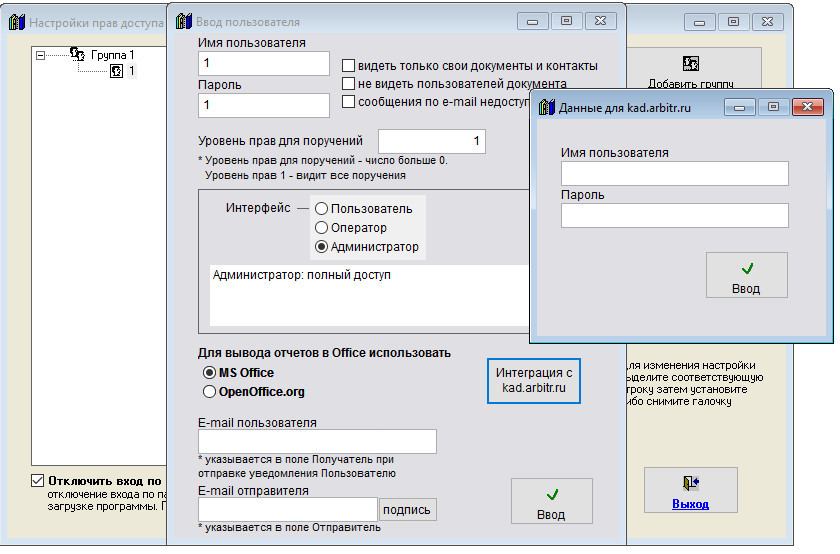Screen dimensions: 840x554
Task: Click the Выход door icon
Action: click(x=691, y=483)
